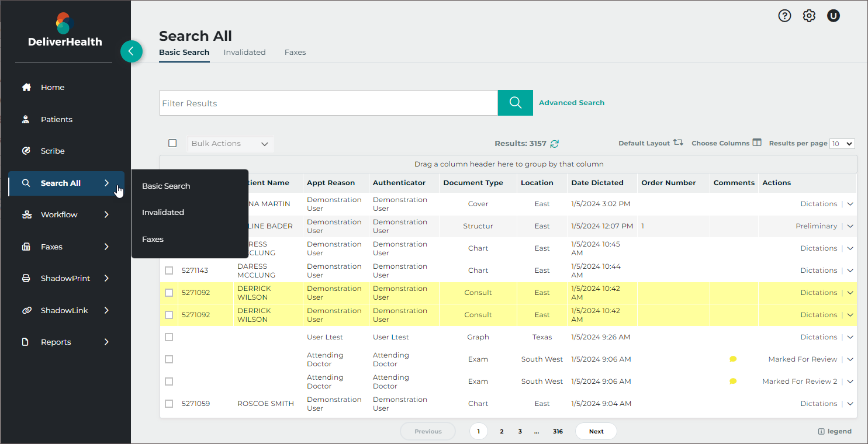
Task: Click the teal search magnifier button
Action: tap(515, 103)
